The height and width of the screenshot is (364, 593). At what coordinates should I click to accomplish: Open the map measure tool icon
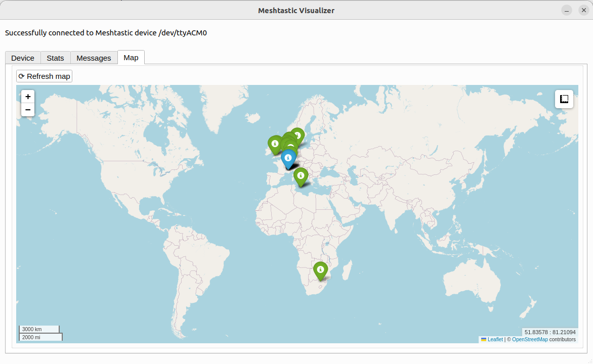[564, 99]
